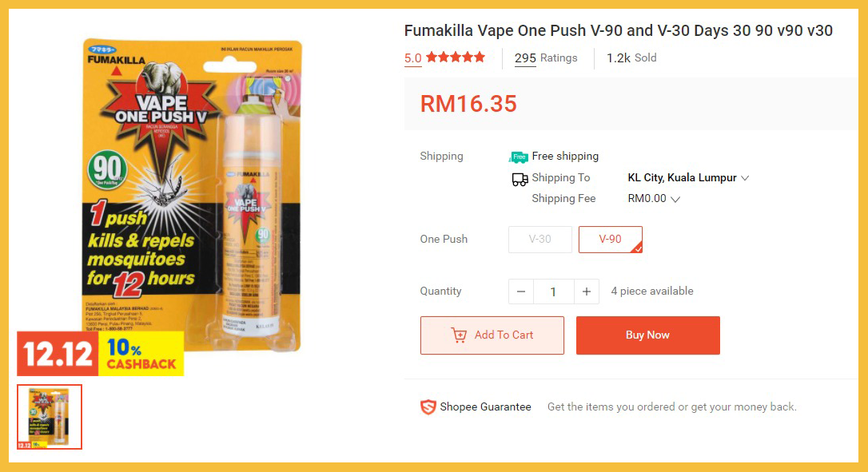The width and height of the screenshot is (868, 472).
Task: Click the main Fumakilla product image
Action: click(x=192, y=196)
